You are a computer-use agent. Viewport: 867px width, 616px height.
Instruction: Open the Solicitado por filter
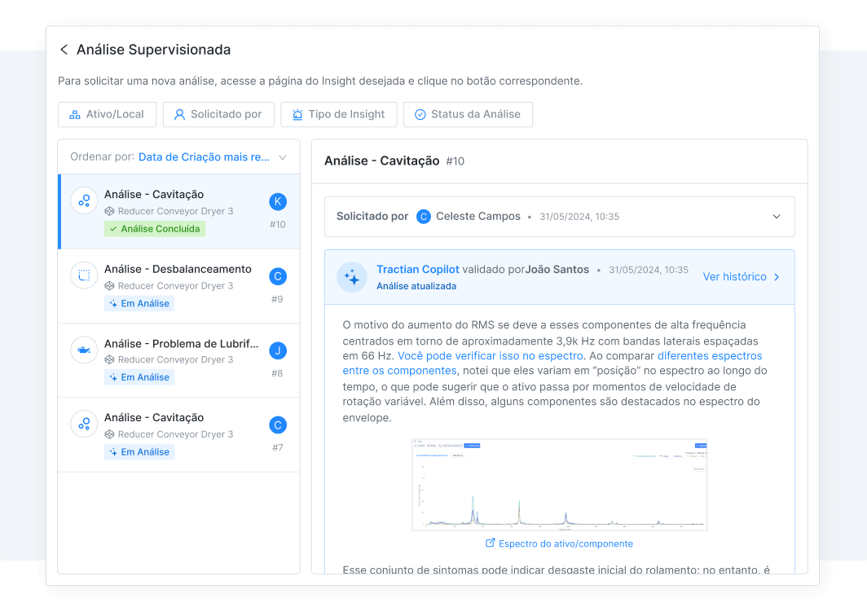(218, 114)
